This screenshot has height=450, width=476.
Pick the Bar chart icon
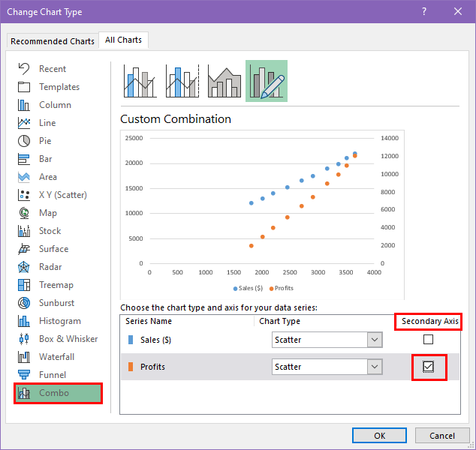24,159
